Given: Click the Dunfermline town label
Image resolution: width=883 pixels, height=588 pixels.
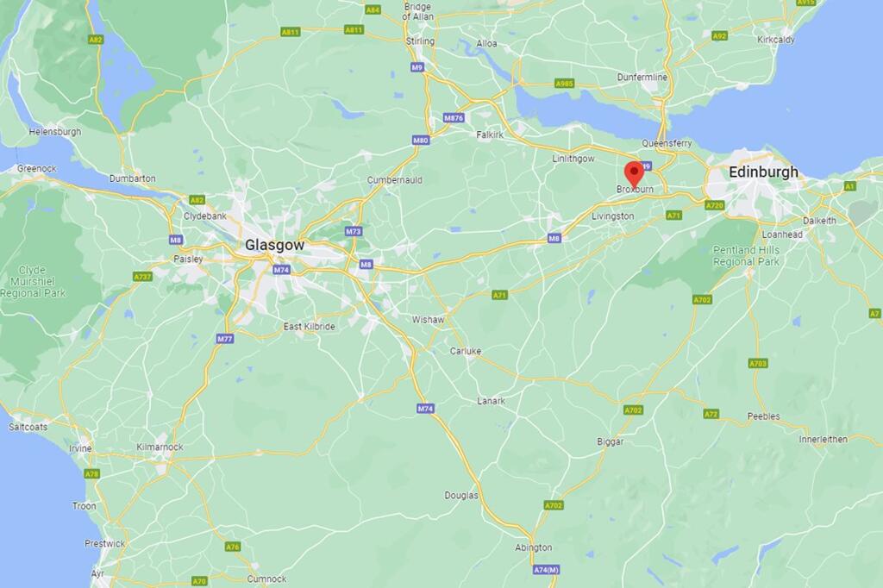Looking at the screenshot, I should click(x=642, y=77).
